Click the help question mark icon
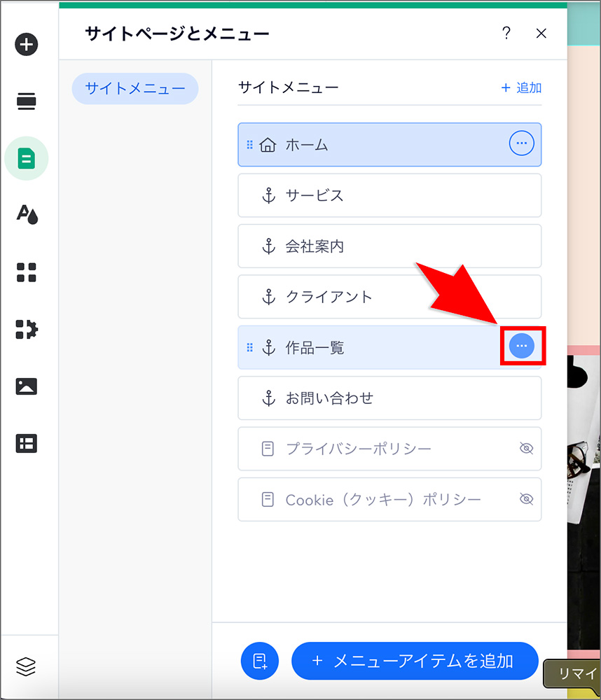601x700 pixels. click(x=506, y=33)
